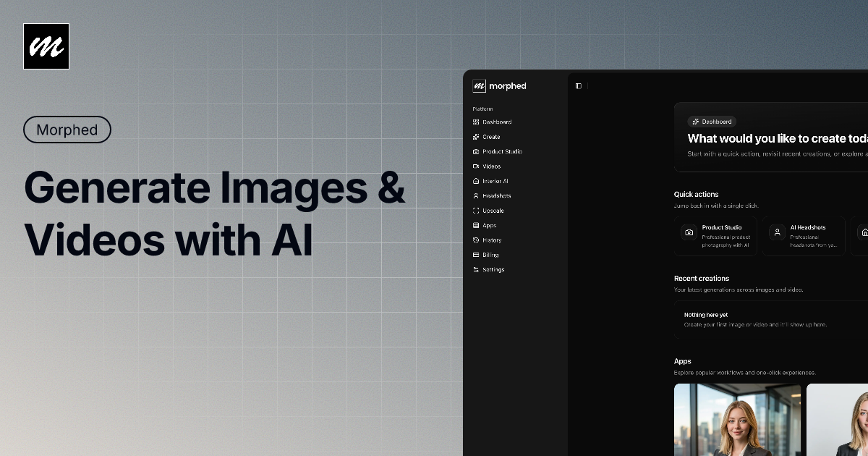Image resolution: width=868 pixels, height=456 pixels.
Task: Click the Interior AI home icon
Action: click(477, 181)
